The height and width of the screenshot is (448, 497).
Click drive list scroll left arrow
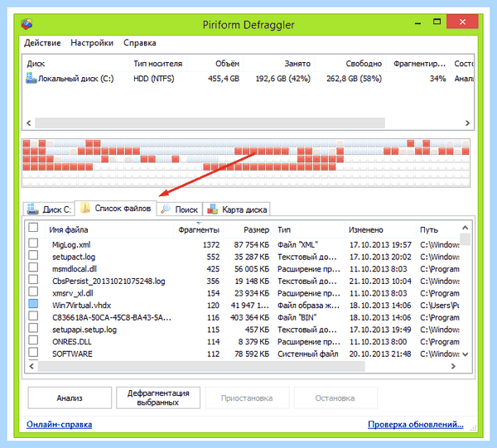(29, 123)
